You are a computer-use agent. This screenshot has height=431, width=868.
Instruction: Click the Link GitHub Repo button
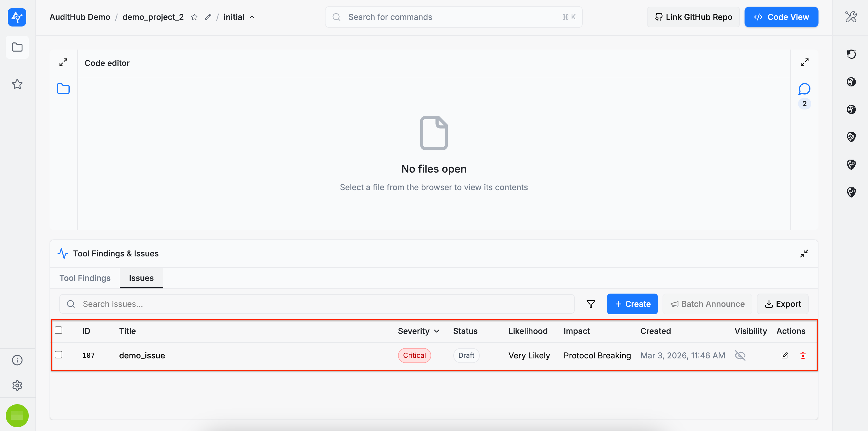click(x=693, y=17)
